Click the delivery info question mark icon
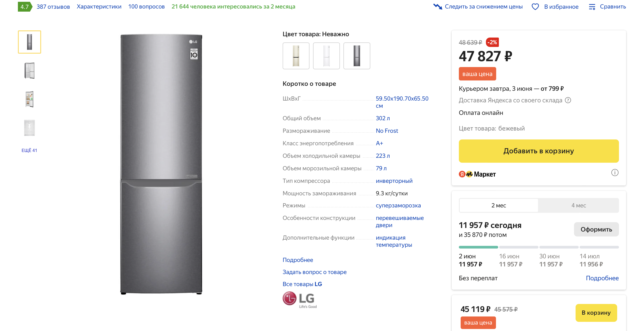 tap(568, 100)
